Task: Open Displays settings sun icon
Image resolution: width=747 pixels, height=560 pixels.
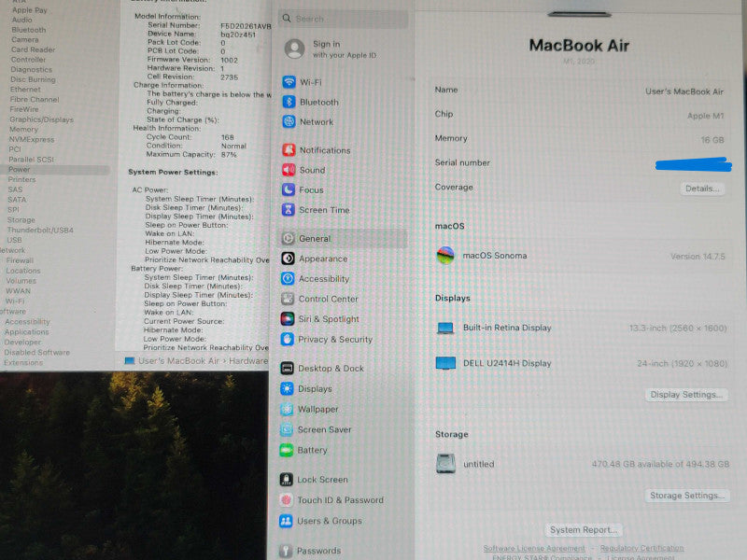Action: click(x=287, y=388)
